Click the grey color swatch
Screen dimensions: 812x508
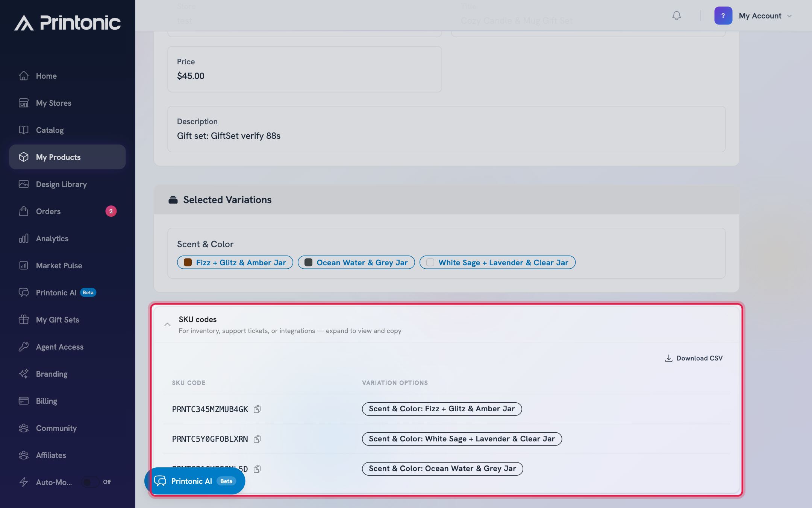[x=308, y=262]
